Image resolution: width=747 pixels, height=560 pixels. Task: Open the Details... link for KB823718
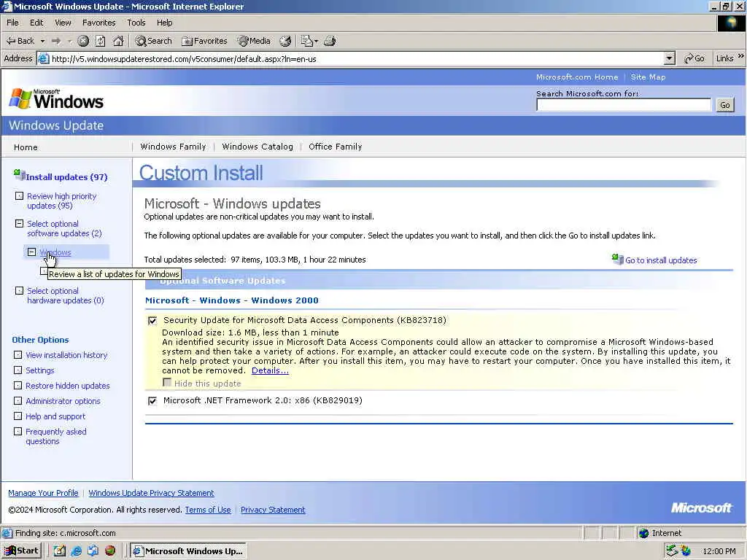click(x=270, y=370)
